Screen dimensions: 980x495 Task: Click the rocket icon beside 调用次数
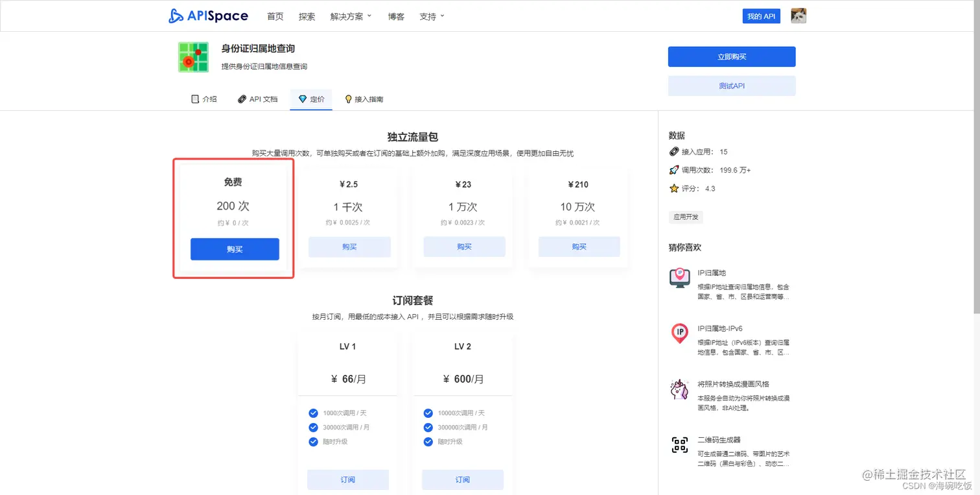coord(674,170)
